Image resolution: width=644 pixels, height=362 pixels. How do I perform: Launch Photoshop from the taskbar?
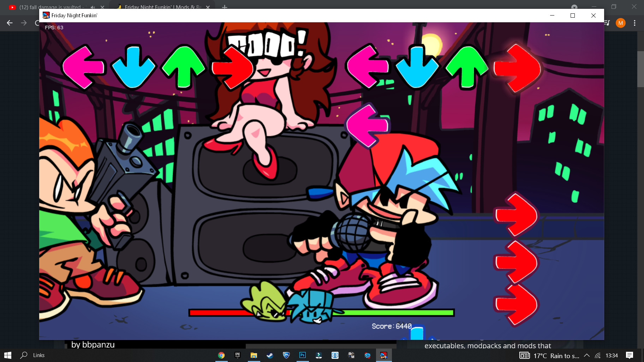[x=303, y=355]
